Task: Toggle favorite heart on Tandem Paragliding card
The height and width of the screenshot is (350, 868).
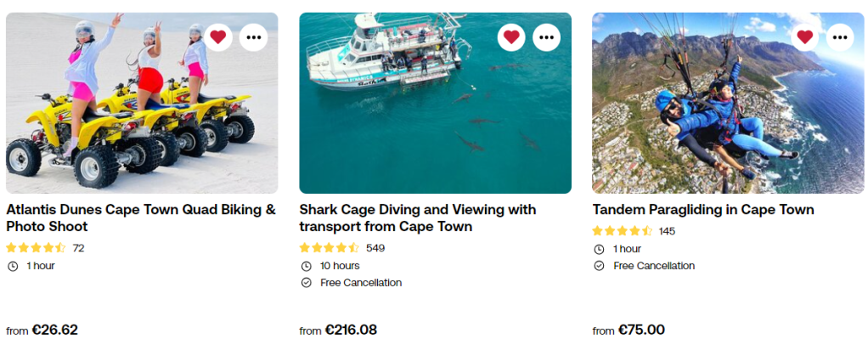Action: (x=805, y=37)
